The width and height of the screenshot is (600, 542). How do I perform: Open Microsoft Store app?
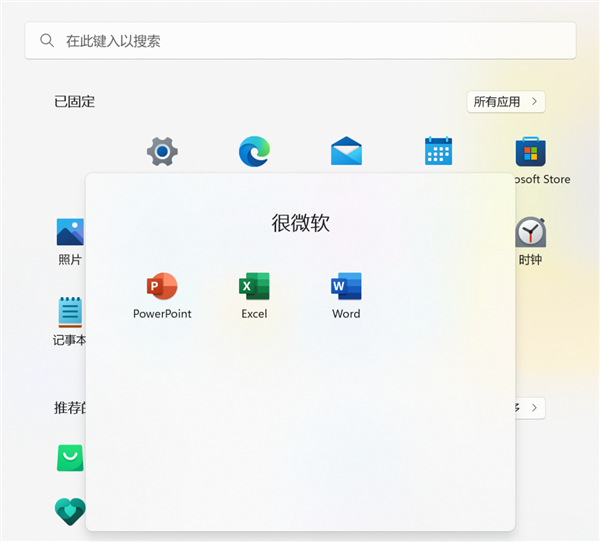(530, 152)
